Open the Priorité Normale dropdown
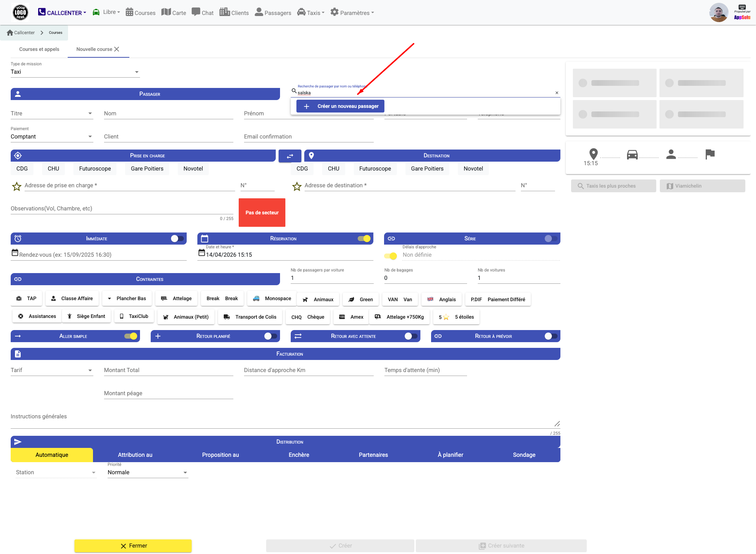Viewport: 756px width, 554px height. [148, 472]
